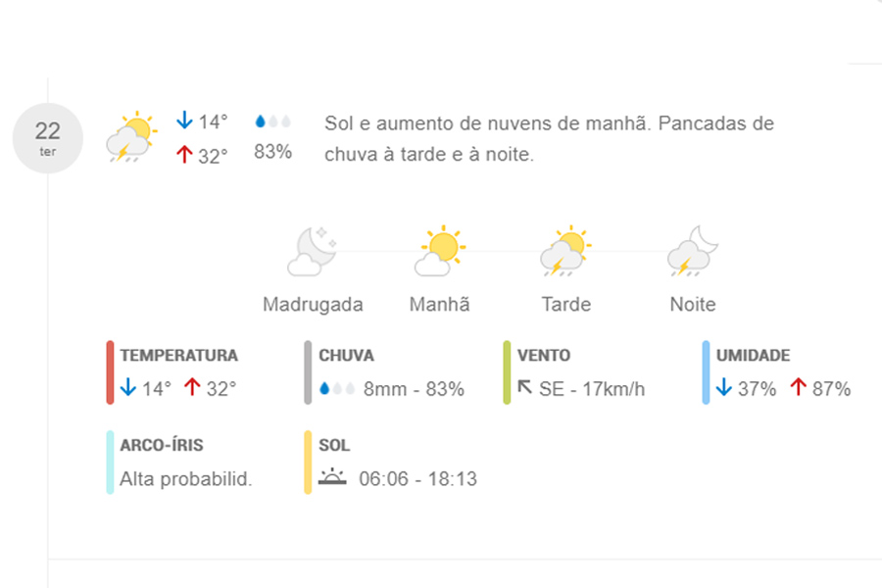The height and width of the screenshot is (588, 882).
Task: Select the day 22 ter circle
Action: [47, 137]
